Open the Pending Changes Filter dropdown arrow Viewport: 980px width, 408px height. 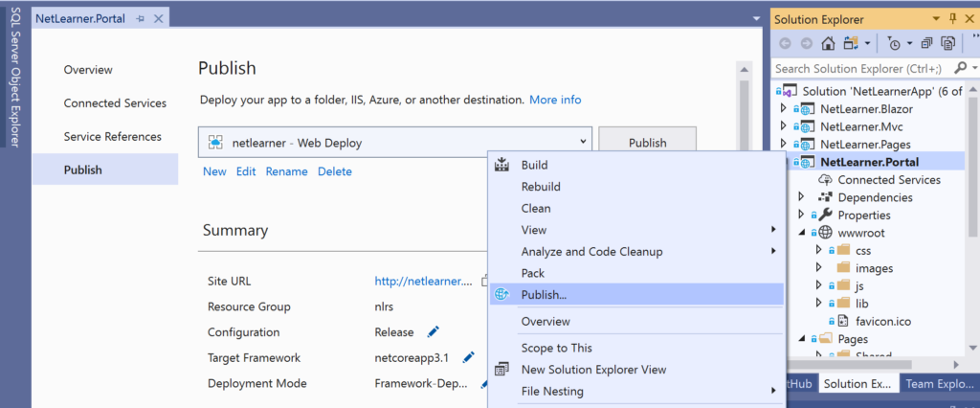tap(909, 44)
